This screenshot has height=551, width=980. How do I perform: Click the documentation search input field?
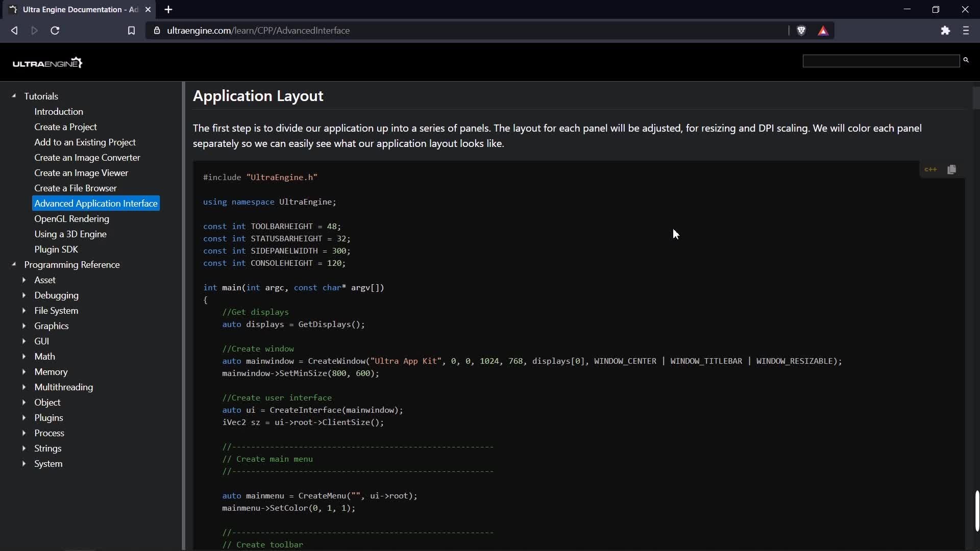click(881, 61)
